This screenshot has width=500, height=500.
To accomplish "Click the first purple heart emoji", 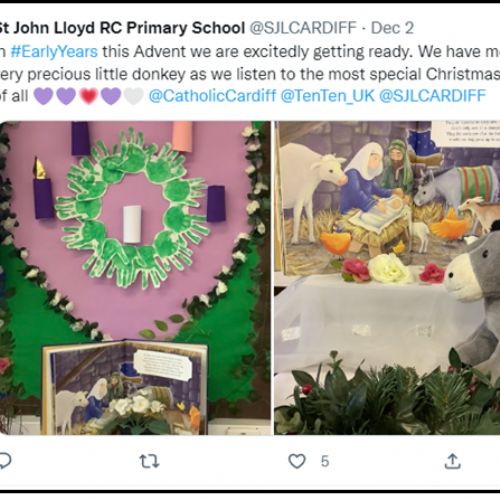I will (x=44, y=96).
